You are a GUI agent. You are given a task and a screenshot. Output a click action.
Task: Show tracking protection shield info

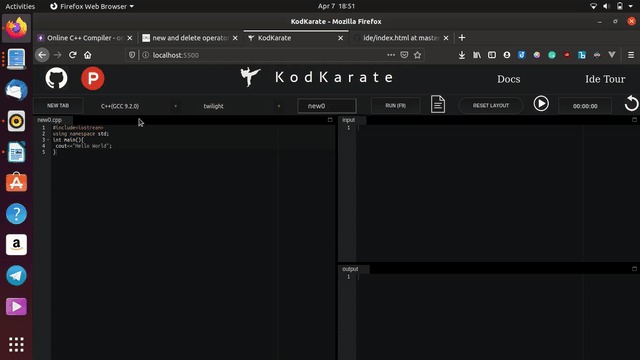tap(131, 55)
